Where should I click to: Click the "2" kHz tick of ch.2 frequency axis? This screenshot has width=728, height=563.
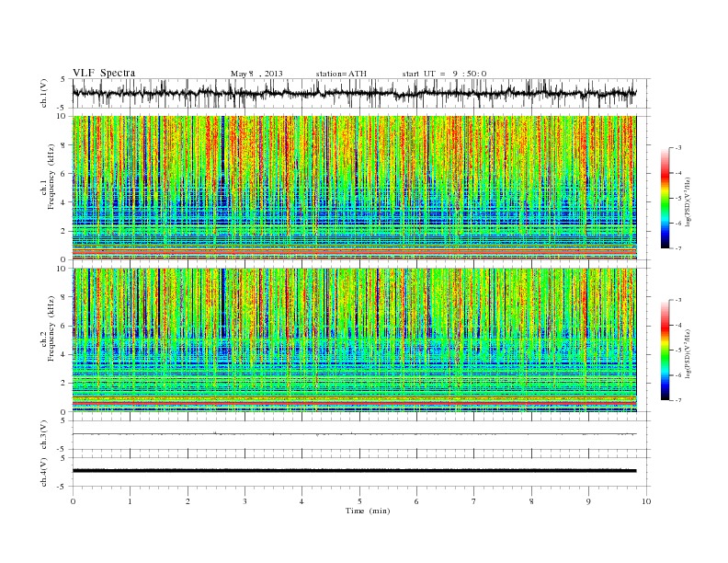click(63, 384)
